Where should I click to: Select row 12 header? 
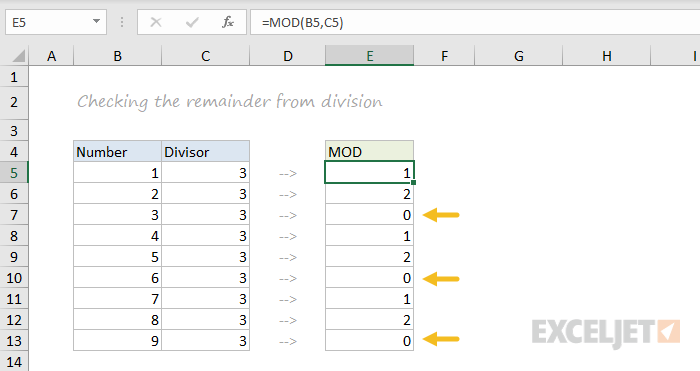[14, 320]
